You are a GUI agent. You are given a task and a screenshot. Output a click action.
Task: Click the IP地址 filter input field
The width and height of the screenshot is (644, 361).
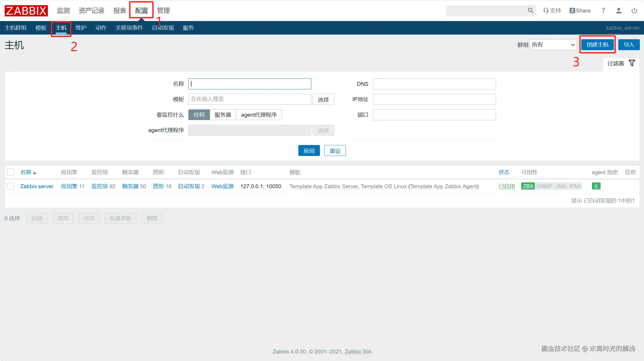tap(434, 99)
